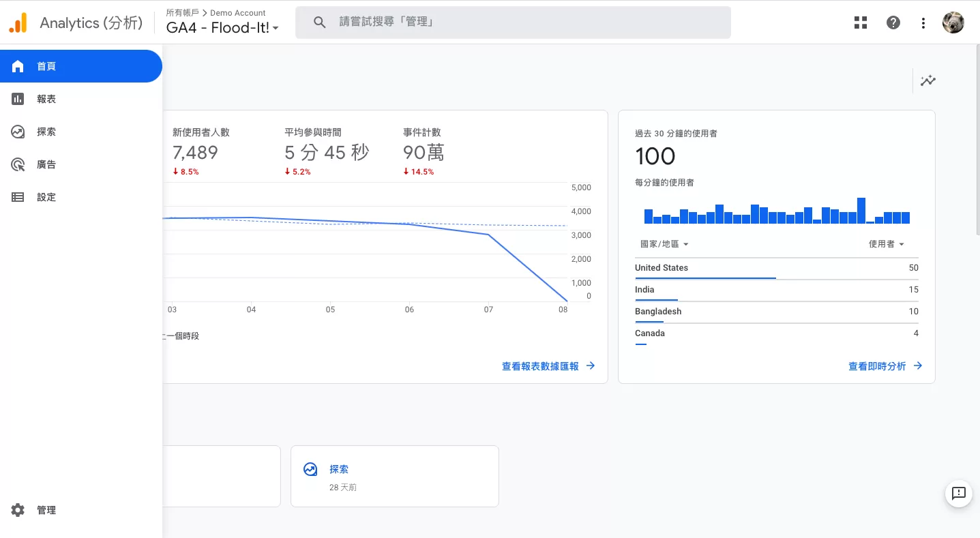Open the GA4 - Flood-It! property selector
Screen dimensions: 980x538
pos(222,28)
